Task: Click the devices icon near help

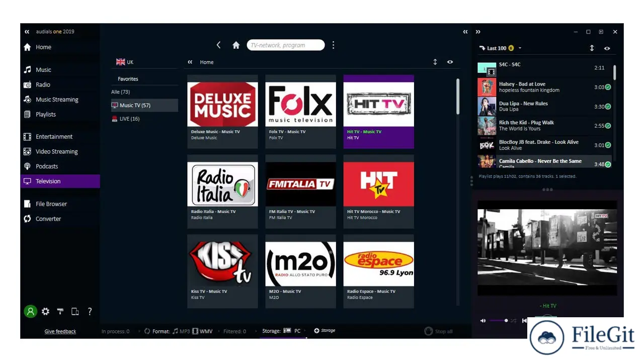Action: (x=75, y=312)
